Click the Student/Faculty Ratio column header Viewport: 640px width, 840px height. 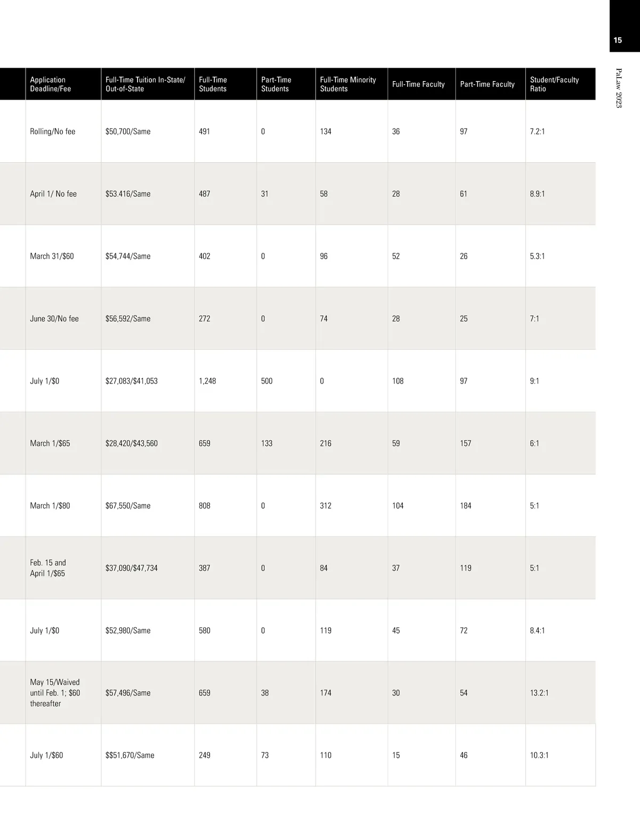[x=554, y=84]
